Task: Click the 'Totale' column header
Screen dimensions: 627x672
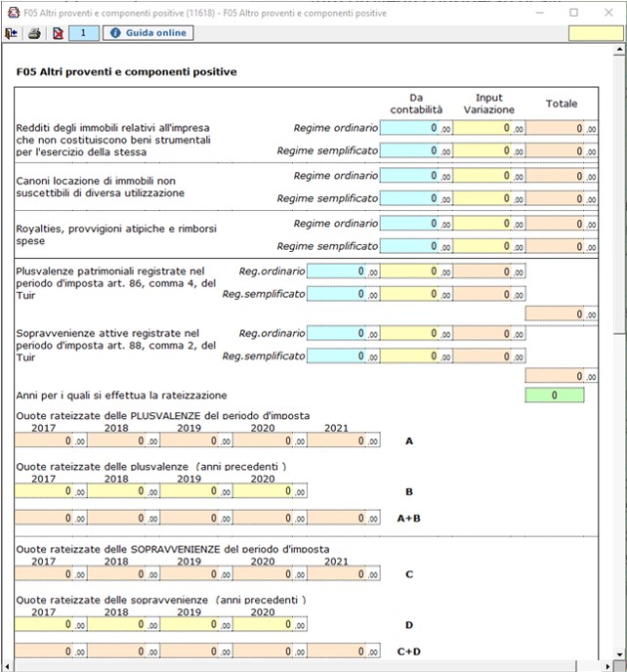Action: coord(562,104)
